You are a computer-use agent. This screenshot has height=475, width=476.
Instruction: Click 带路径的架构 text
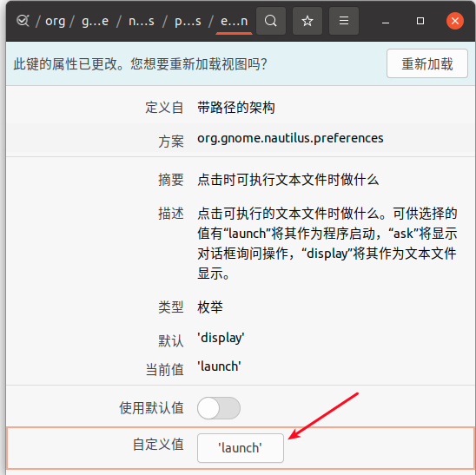tap(236, 108)
